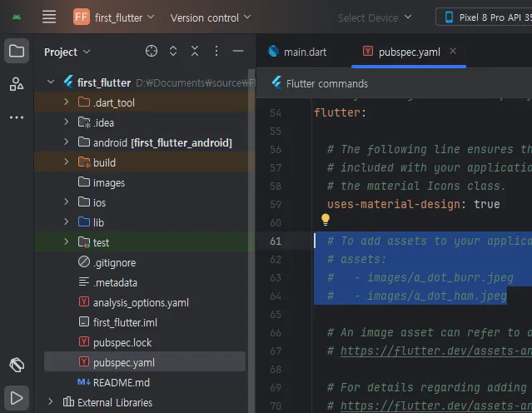The width and height of the screenshot is (532, 413).
Task: Close the pubspec.yaml tab
Action: (x=453, y=51)
